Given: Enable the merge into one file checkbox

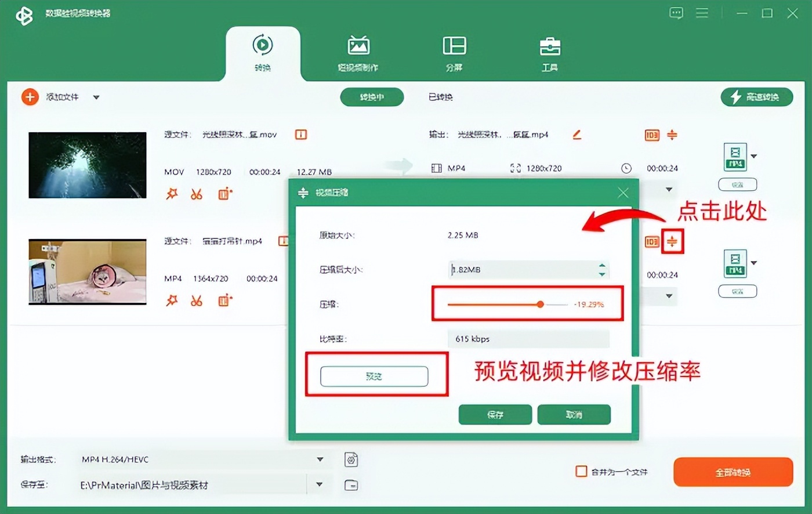Looking at the screenshot, I should (x=581, y=472).
